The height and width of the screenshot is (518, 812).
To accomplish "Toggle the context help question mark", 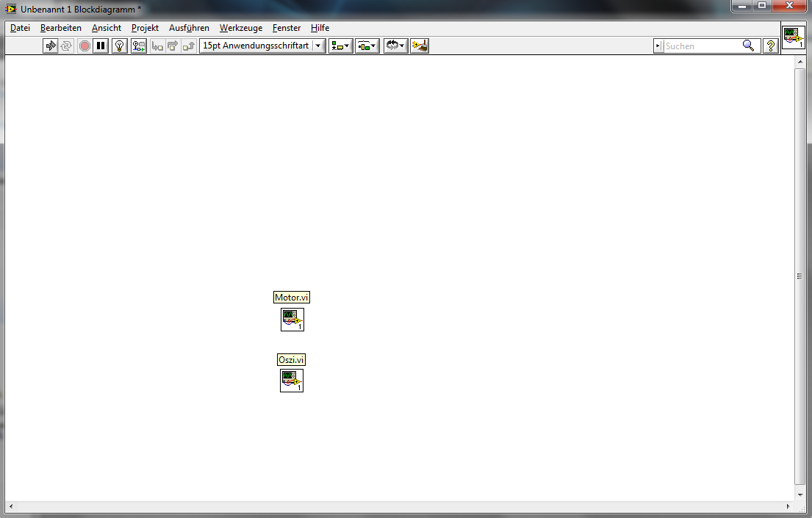I will (771, 46).
